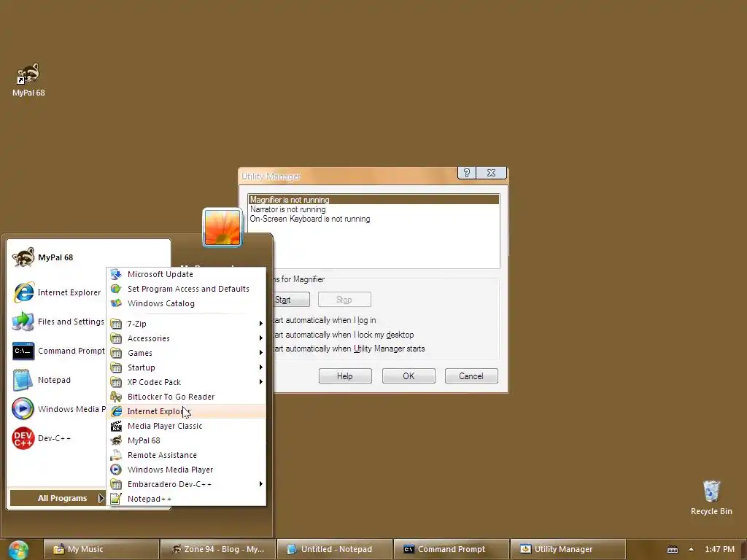
Task: Expand the Startup folder
Action: coord(186,367)
